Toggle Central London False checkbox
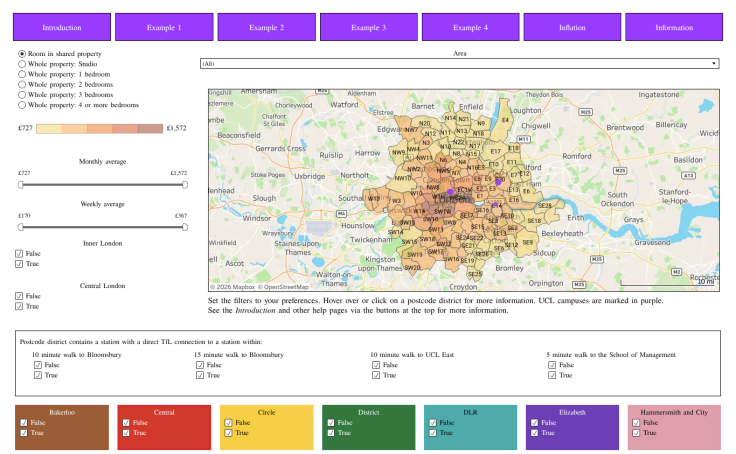The height and width of the screenshot is (454, 736). (19, 296)
